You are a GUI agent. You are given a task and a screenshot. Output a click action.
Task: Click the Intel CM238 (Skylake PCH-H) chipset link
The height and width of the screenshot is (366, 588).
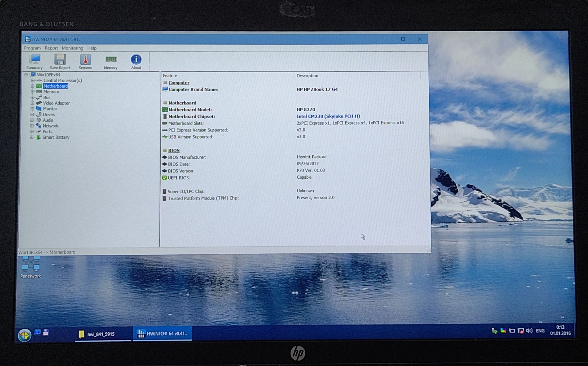(x=328, y=116)
